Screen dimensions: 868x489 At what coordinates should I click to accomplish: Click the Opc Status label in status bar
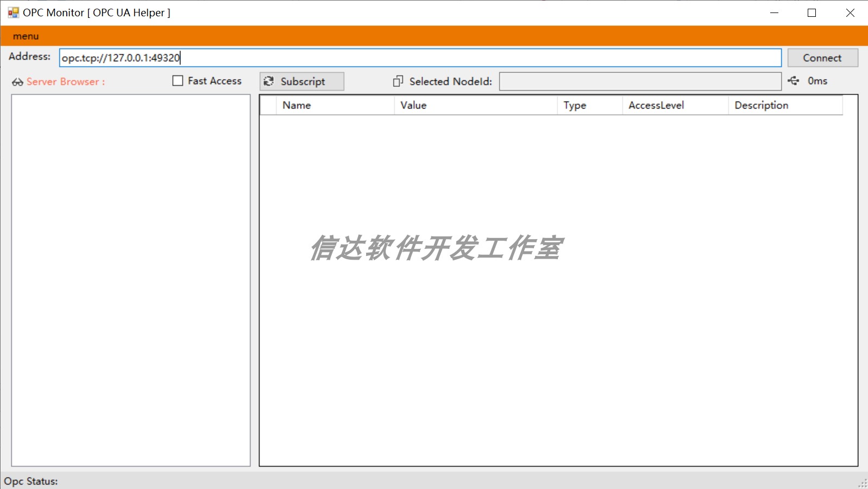click(x=31, y=481)
